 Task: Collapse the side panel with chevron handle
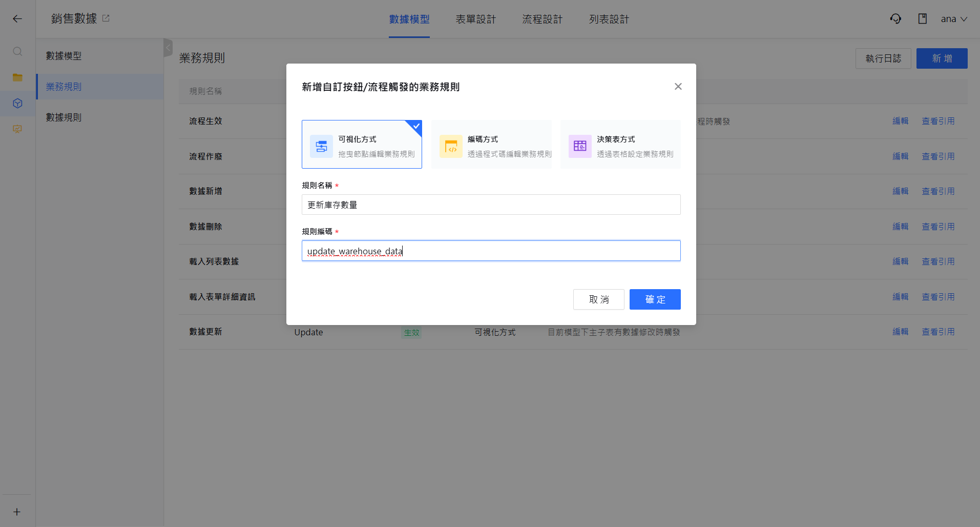(x=168, y=48)
